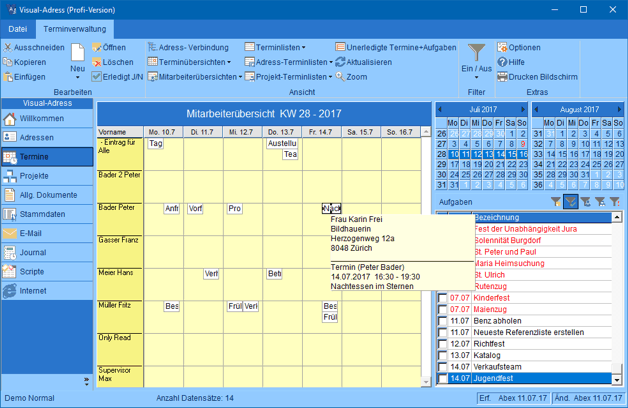Viewport: 628px width, 408px height.
Task: Check the Maienzug task checkbox
Action: (x=443, y=310)
